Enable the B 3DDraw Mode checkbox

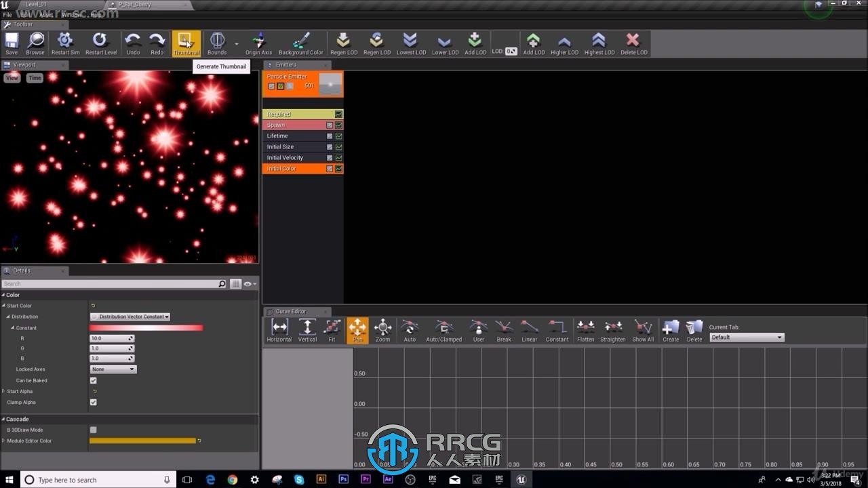point(94,430)
